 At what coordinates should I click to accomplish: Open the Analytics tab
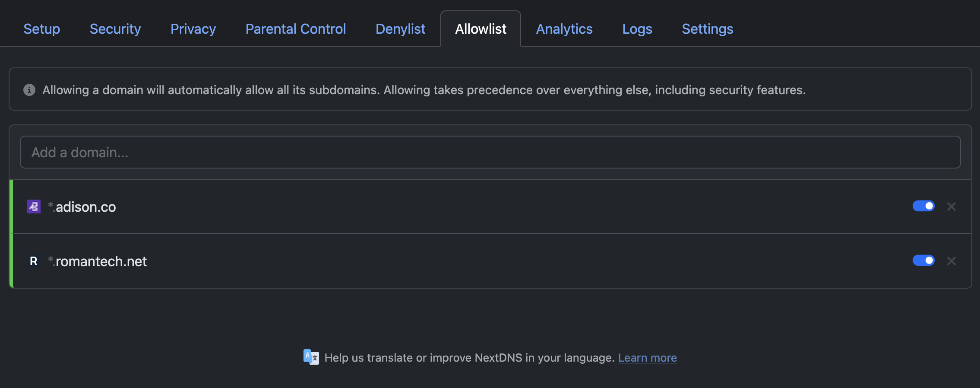[564, 29]
